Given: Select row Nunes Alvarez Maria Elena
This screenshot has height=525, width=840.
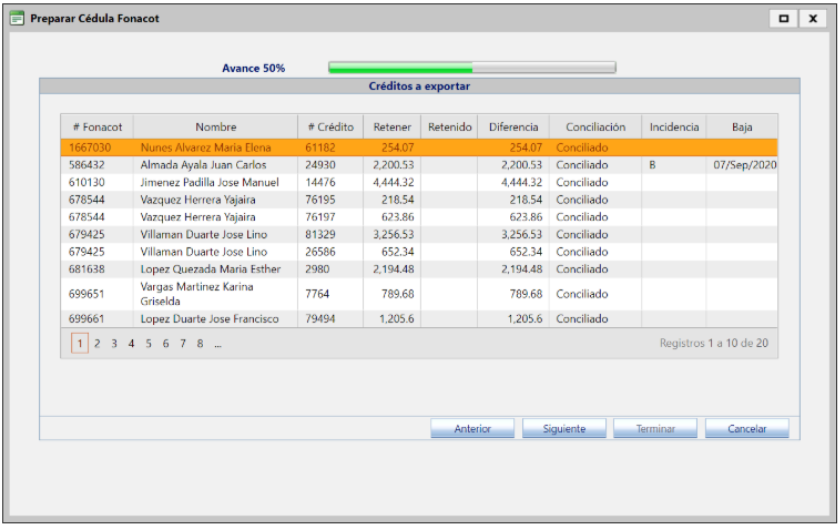Looking at the screenshot, I should [x=419, y=147].
